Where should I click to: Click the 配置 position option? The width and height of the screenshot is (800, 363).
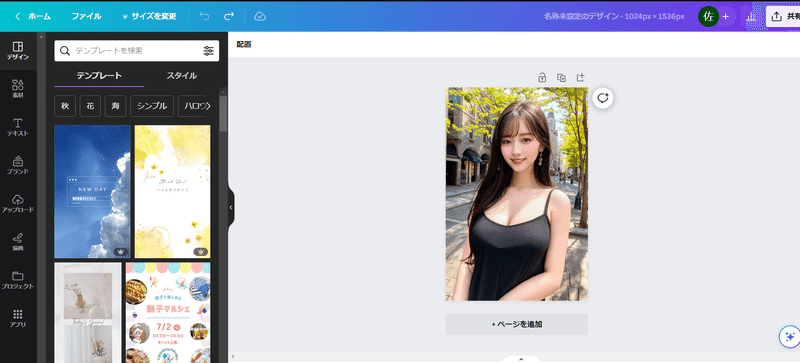244,44
